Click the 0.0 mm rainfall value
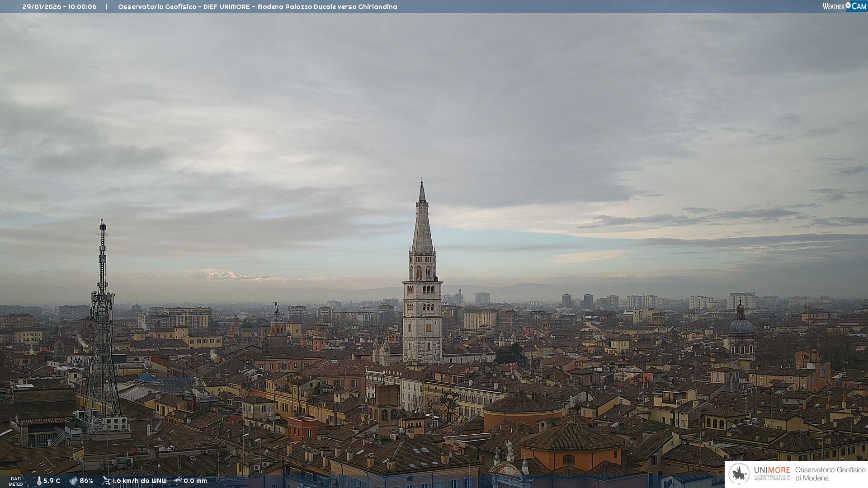The image size is (868, 488). pos(195,481)
